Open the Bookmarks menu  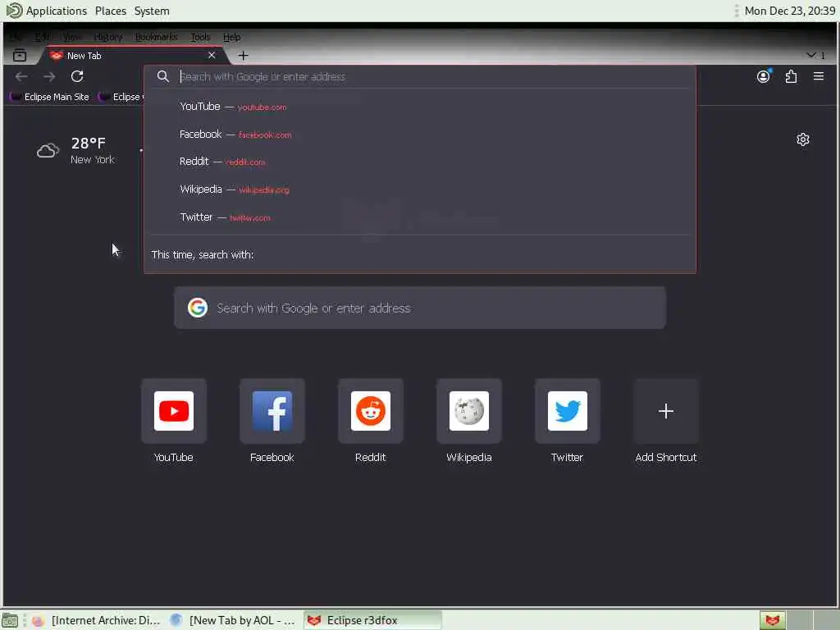[x=156, y=37]
